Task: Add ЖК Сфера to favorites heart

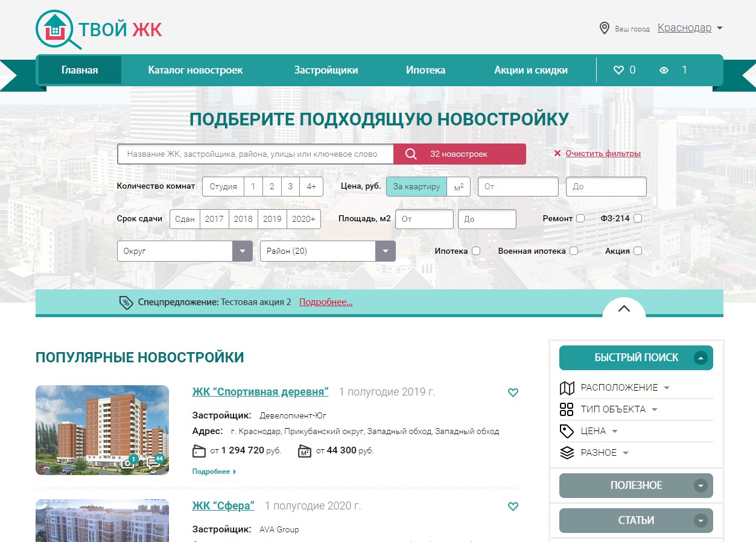Action: pos(513,506)
